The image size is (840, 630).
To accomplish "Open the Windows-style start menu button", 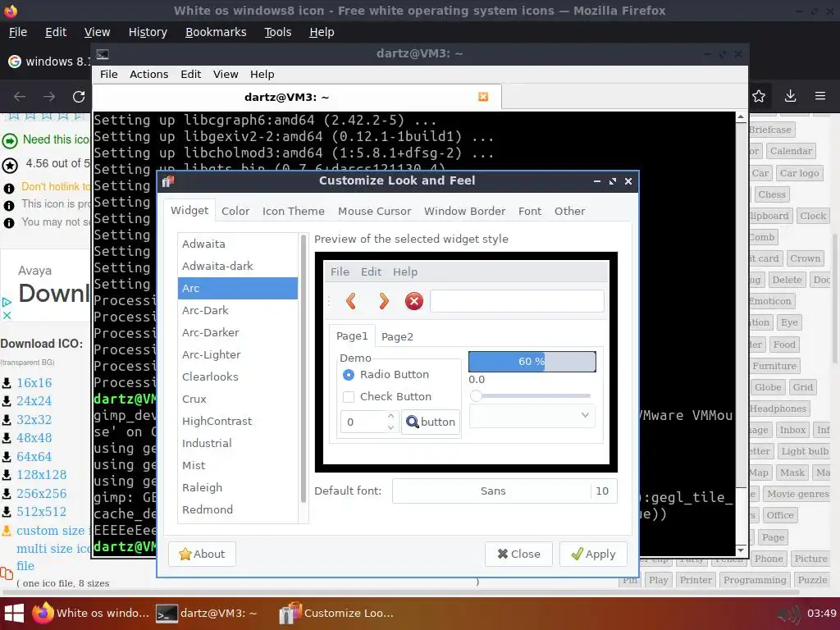I will point(14,613).
